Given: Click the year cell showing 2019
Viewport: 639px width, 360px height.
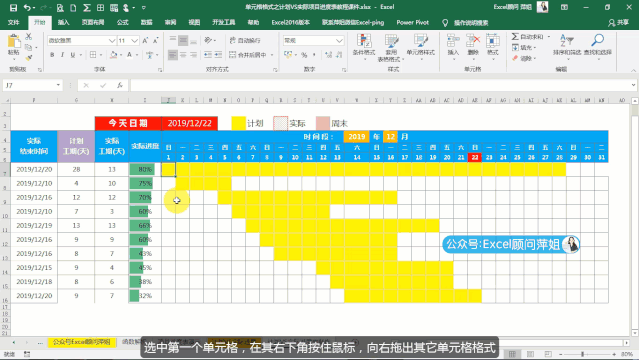Looking at the screenshot, I should tap(357, 137).
